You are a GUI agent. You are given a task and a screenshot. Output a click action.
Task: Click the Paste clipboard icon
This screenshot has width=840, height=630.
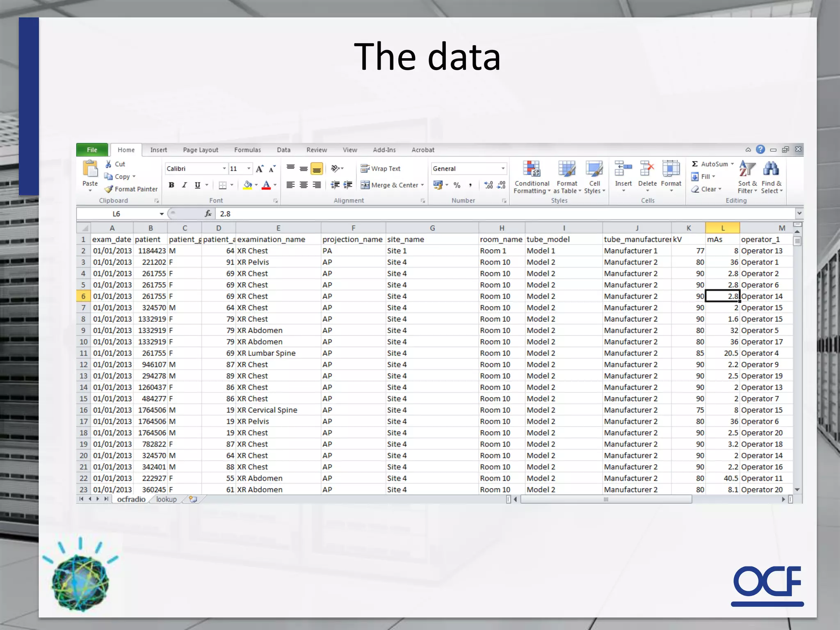[90, 169]
